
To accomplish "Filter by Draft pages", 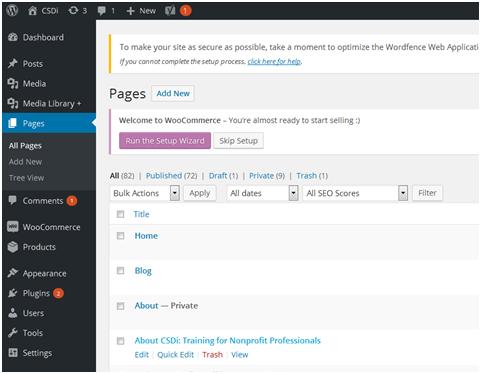I will click(218, 176).
